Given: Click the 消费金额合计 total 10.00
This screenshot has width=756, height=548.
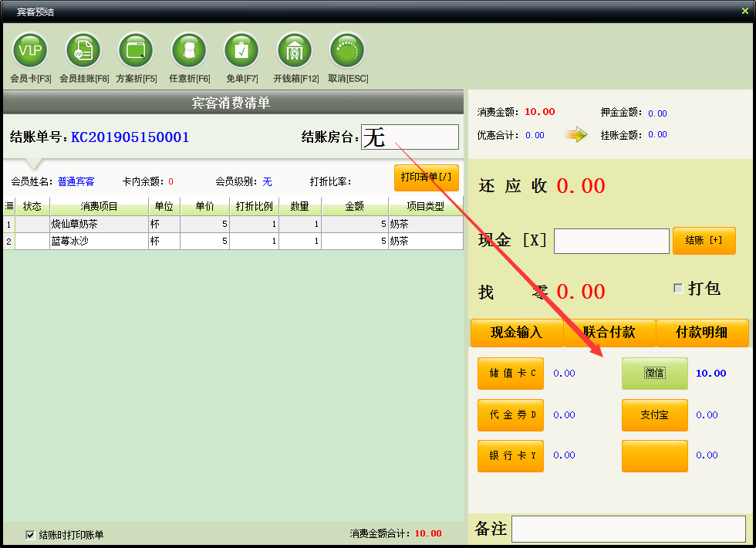Looking at the screenshot, I should [x=428, y=533].
